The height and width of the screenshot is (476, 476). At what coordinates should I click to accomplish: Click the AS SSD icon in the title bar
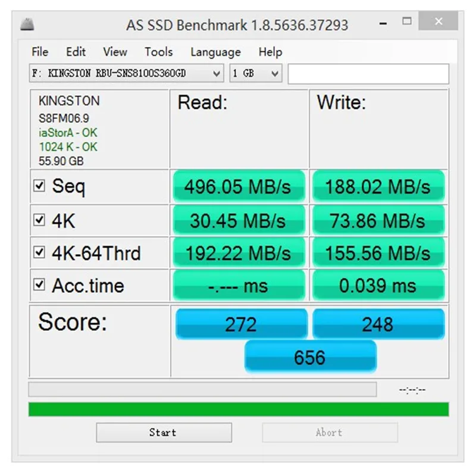(26, 24)
